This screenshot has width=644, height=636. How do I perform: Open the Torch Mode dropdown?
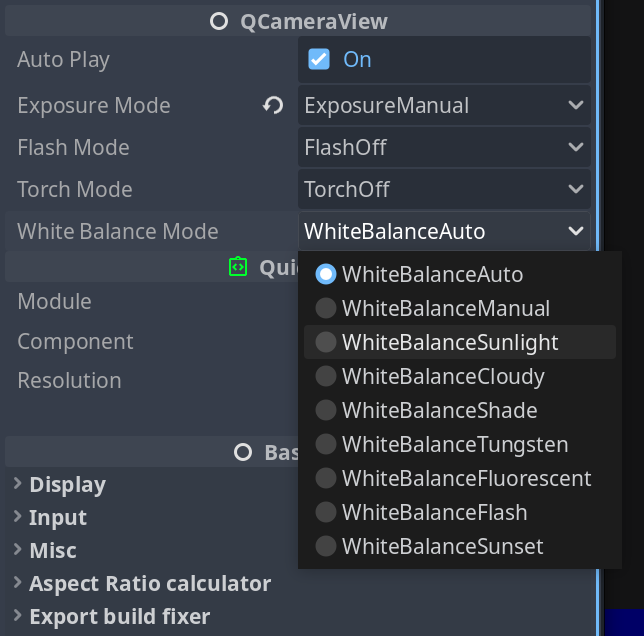[x=444, y=189]
